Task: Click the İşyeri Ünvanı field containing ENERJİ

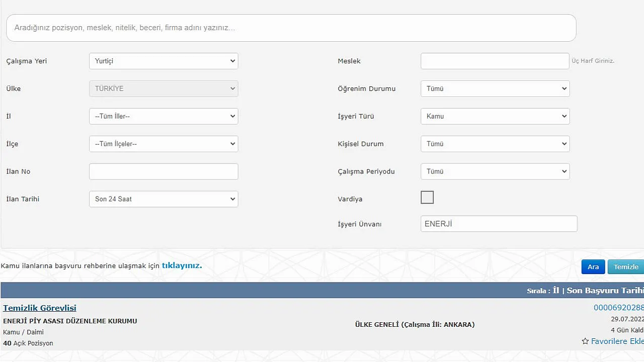Action: tap(499, 224)
